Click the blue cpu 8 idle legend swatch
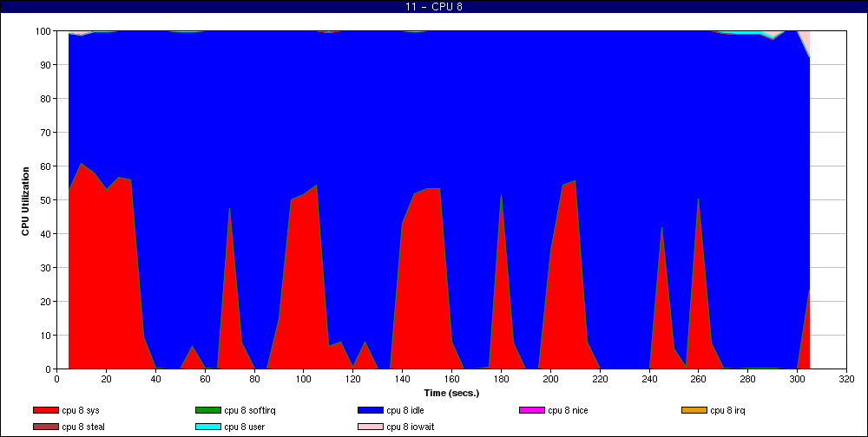 [x=370, y=410]
